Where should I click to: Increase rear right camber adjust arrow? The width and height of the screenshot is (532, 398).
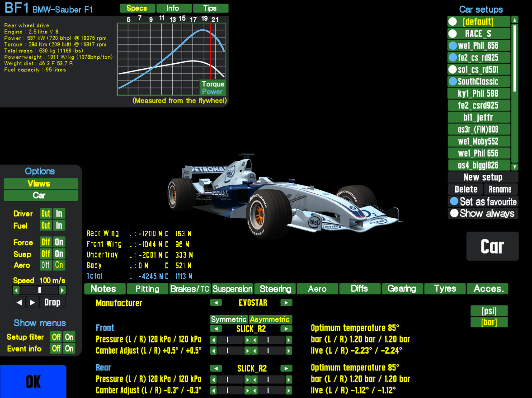click(x=289, y=391)
